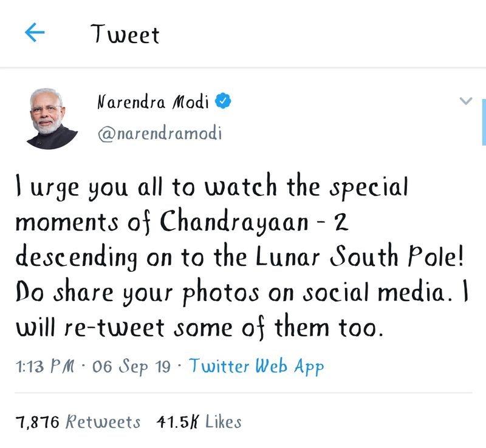Image resolution: width=486 pixels, height=448 pixels.
Task: View the 41.5K Likes list
Action: pos(199,422)
